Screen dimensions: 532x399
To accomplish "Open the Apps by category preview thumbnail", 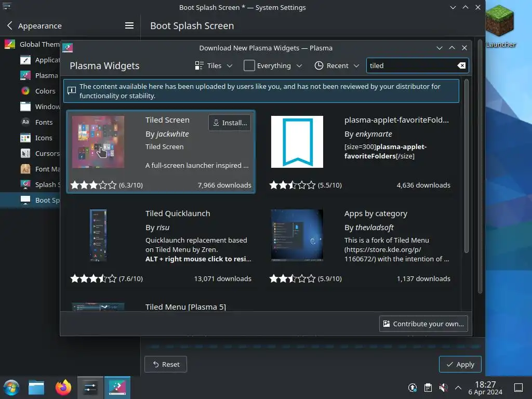I will click(x=297, y=235).
